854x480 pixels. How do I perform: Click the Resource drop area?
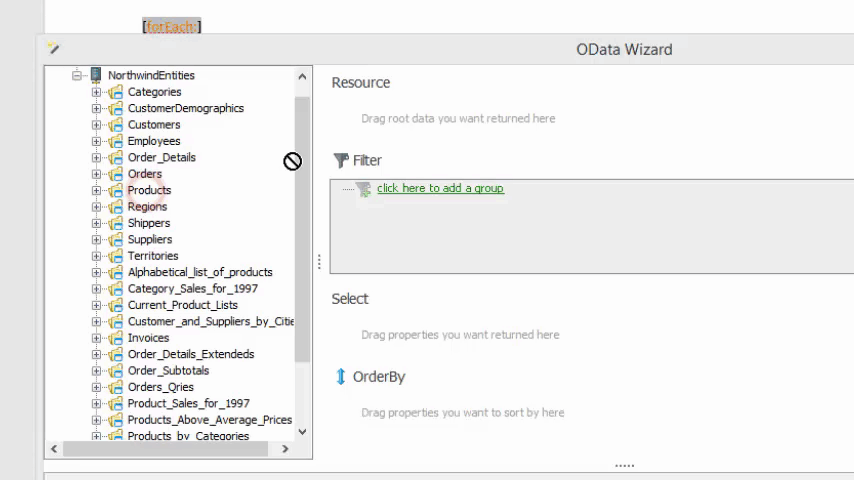click(458, 119)
